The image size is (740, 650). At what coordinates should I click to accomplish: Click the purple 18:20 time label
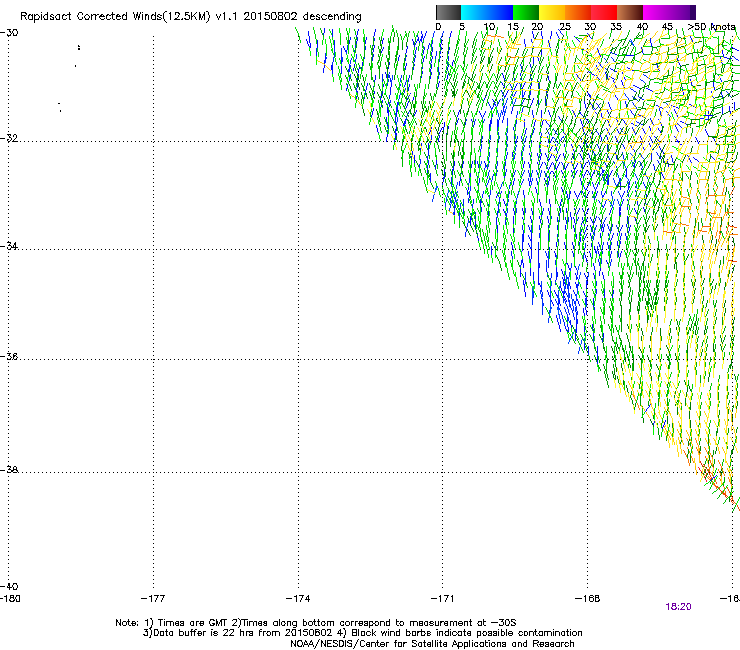tap(678, 607)
